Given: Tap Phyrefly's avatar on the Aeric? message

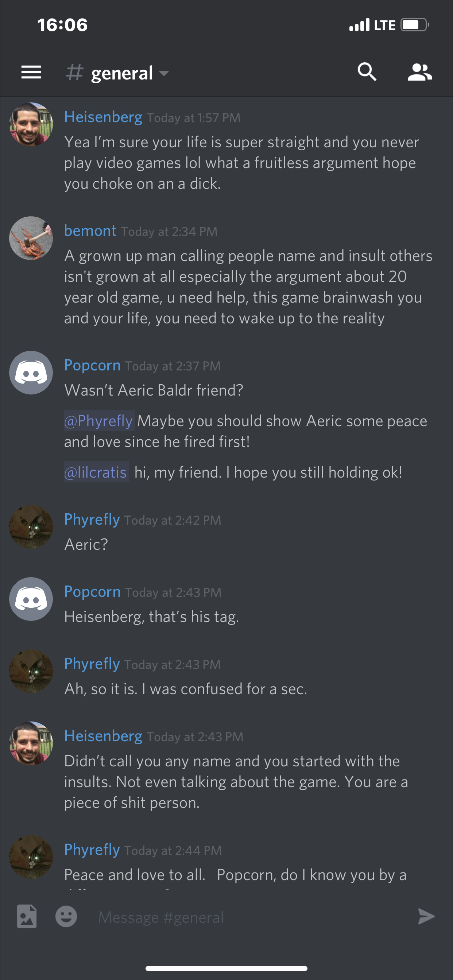Looking at the screenshot, I should [x=31, y=526].
